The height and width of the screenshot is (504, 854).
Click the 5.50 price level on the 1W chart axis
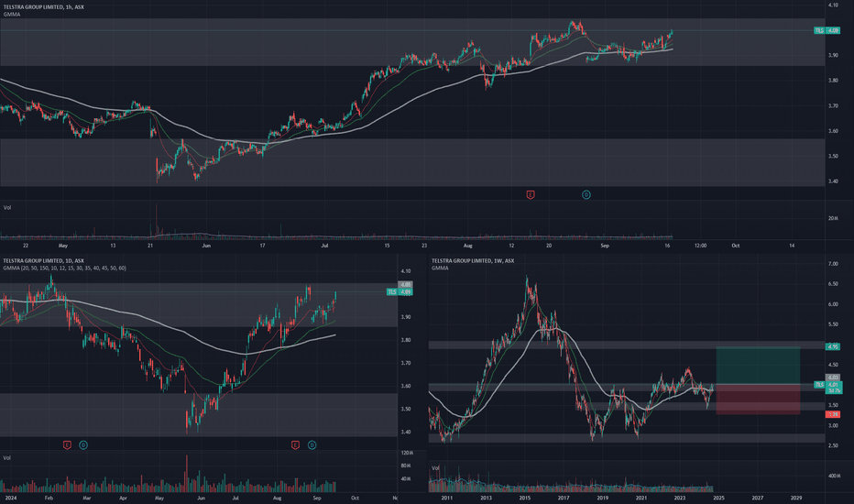point(833,324)
